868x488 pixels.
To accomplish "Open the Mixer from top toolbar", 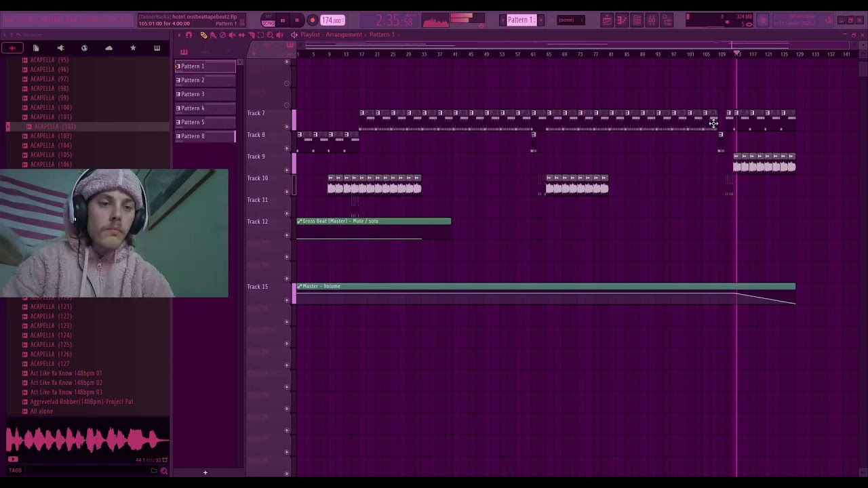I will coord(651,20).
